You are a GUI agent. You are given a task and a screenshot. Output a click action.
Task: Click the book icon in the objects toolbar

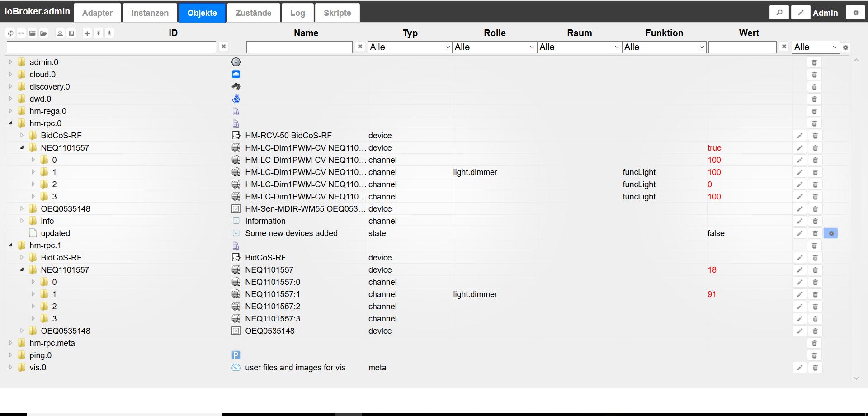point(71,33)
